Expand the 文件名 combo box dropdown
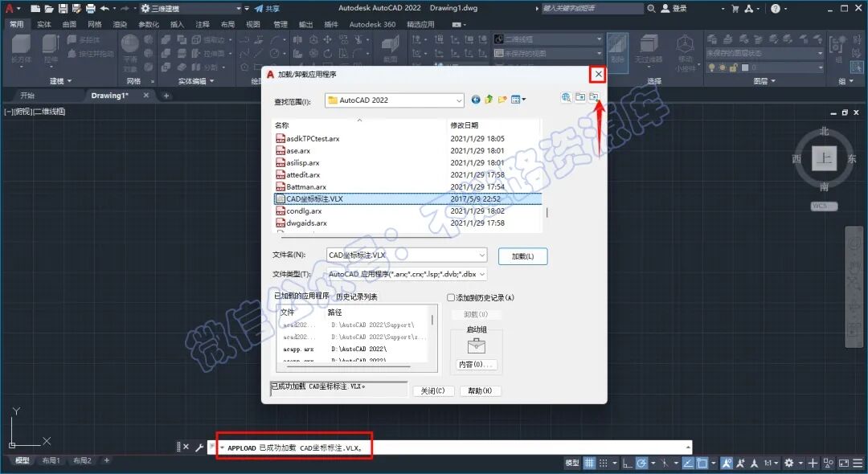Screen dimensions: 868x474 pos(481,255)
